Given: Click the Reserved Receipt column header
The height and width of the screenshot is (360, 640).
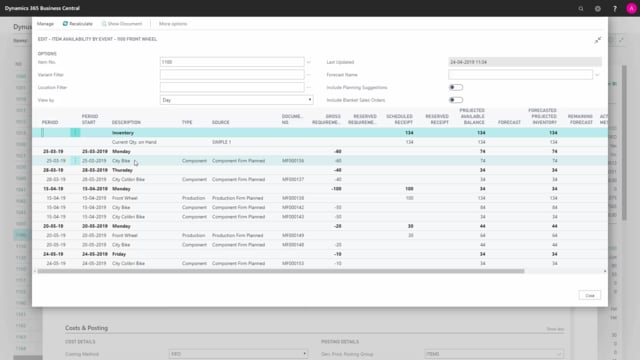Looking at the screenshot, I should pyautogui.click(x=437, y=119).
